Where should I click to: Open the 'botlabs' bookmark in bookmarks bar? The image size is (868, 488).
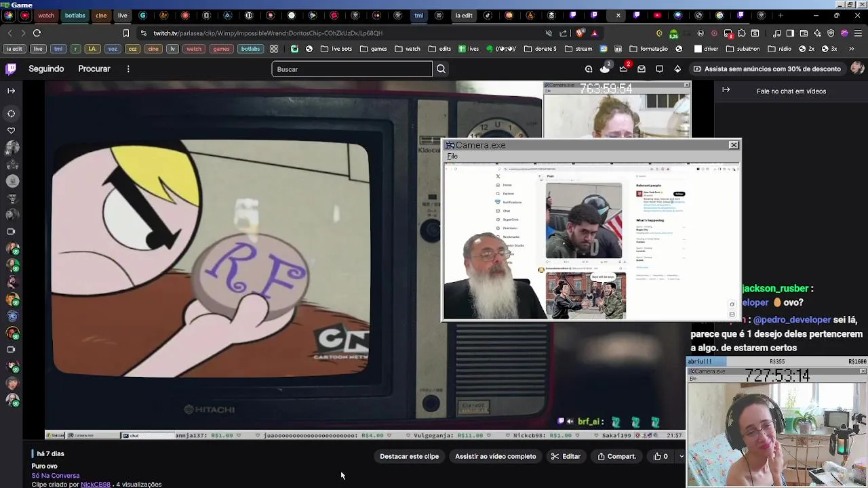click(250, 49)
